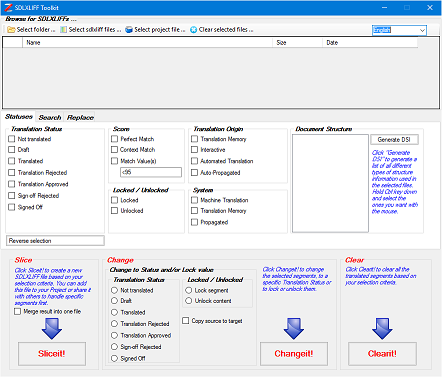442x377 pixels.
Task: Tick Translation Memory under Translation Origin
Action: (194, 139)
